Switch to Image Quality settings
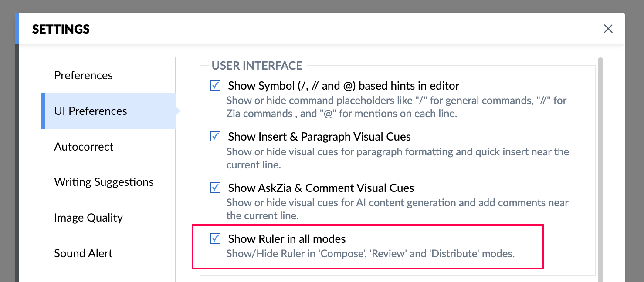The height and width of the screenshot is (282, 644). pos(88,218)
